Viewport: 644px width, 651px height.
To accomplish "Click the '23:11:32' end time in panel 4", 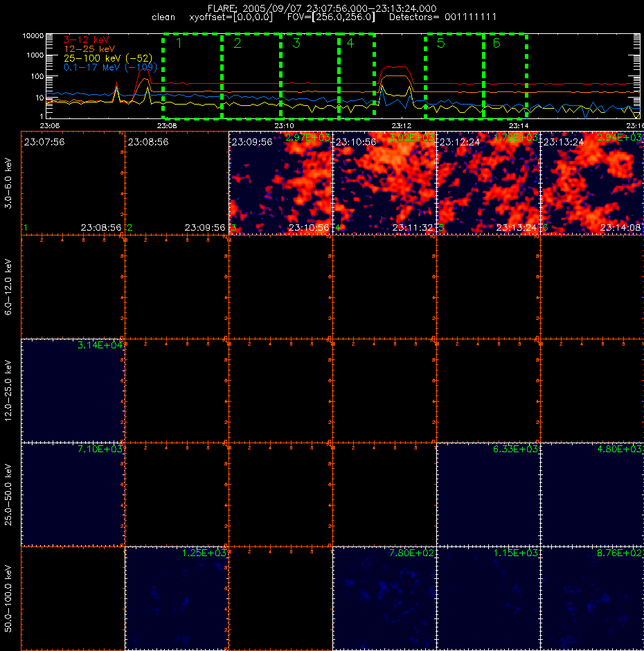I will tap(413, 228).
